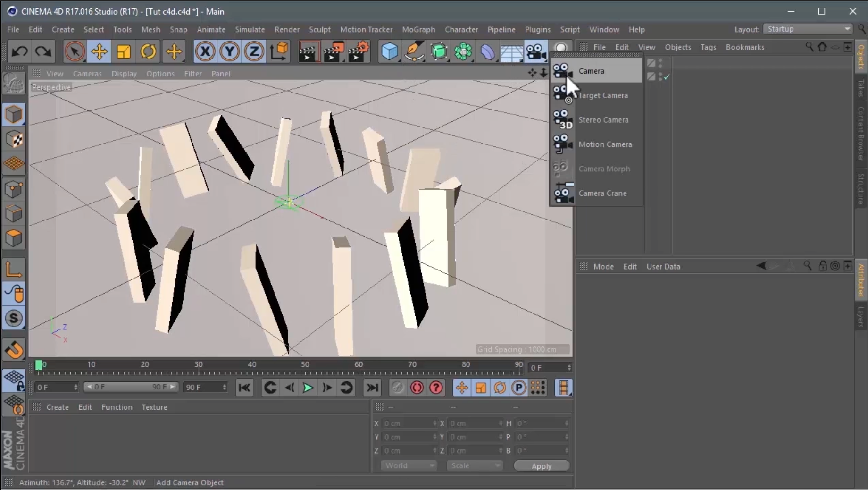Click the green Subdivision Surface generator icon
The height and width of the screenshot is (490, 868).
[439, 51]
